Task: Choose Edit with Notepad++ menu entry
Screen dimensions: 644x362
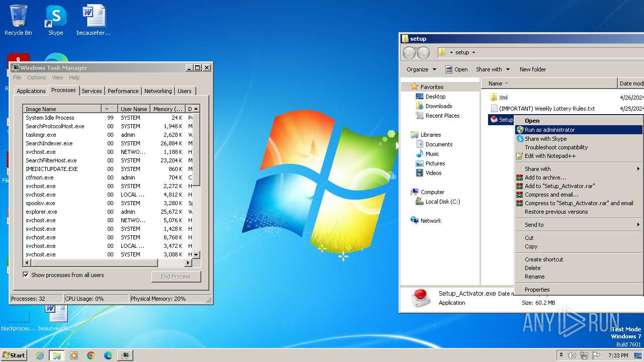Action: click(579, 156)
